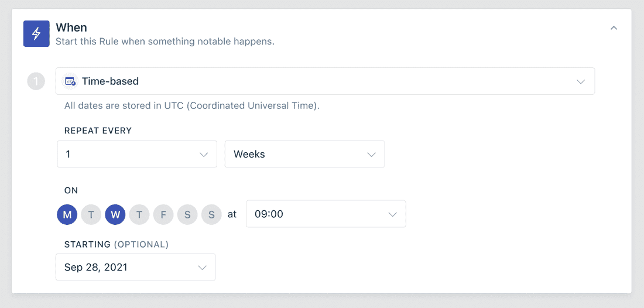Image resolution: width=644 pixels, height=308 pixels.
Task: Enable Thursday day toggle
Action: coord(139,214)
